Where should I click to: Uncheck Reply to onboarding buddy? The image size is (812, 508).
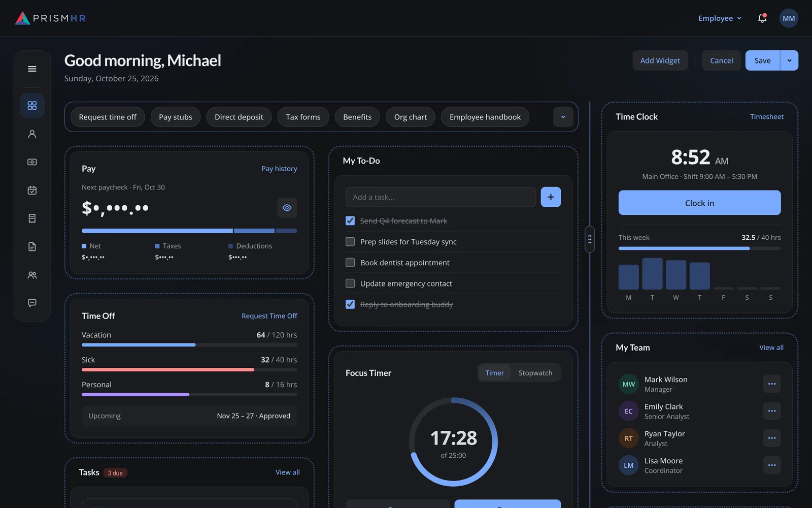tap(350, 304)
